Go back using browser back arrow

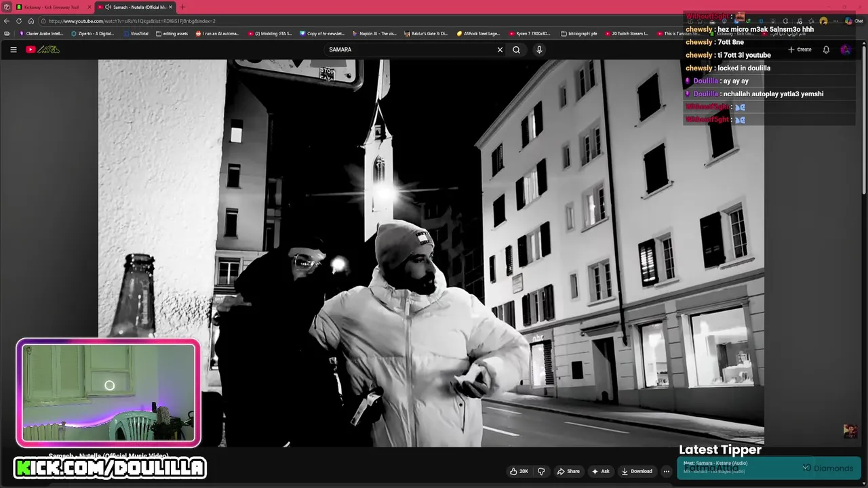point(7,21)
